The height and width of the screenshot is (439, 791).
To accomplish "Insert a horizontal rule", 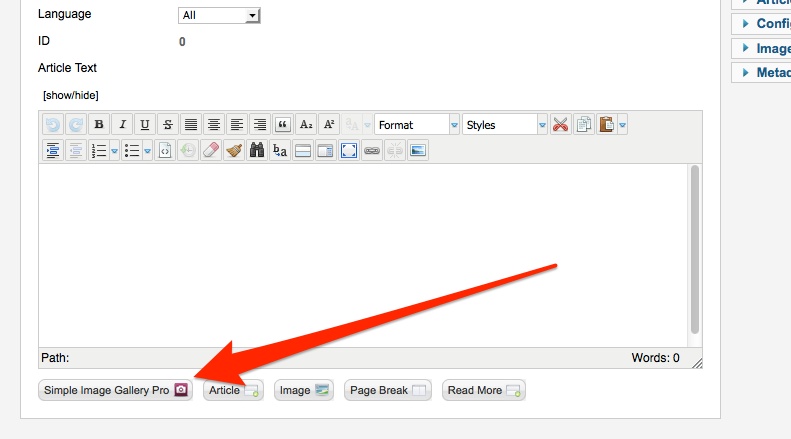I will click(x=303, y=150).
